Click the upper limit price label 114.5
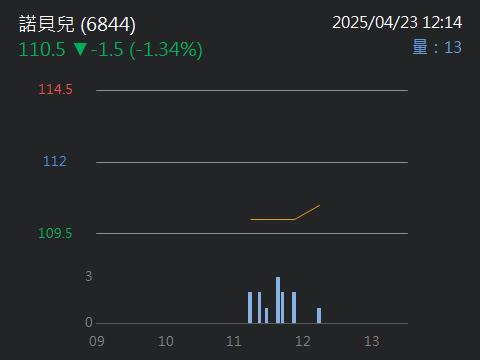 [55, 89]
